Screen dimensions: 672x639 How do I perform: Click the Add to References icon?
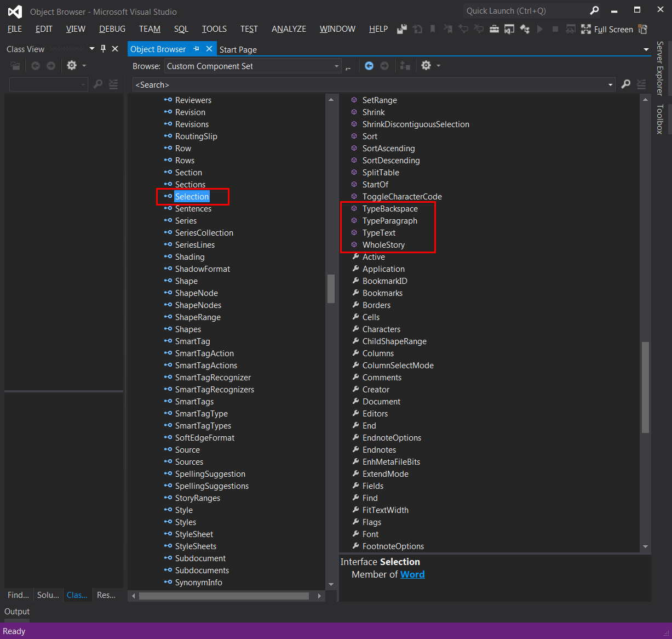pos(405,66)
